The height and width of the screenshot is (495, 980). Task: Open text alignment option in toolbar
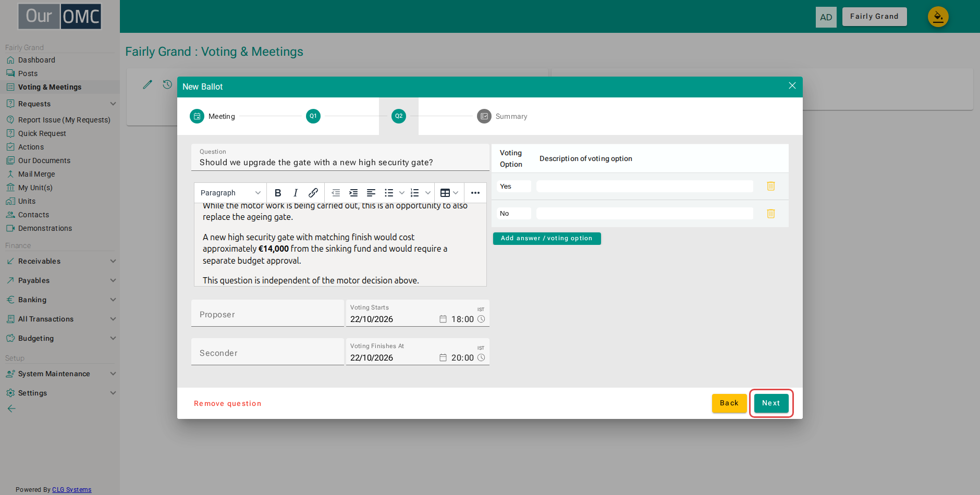pos(371,193)
